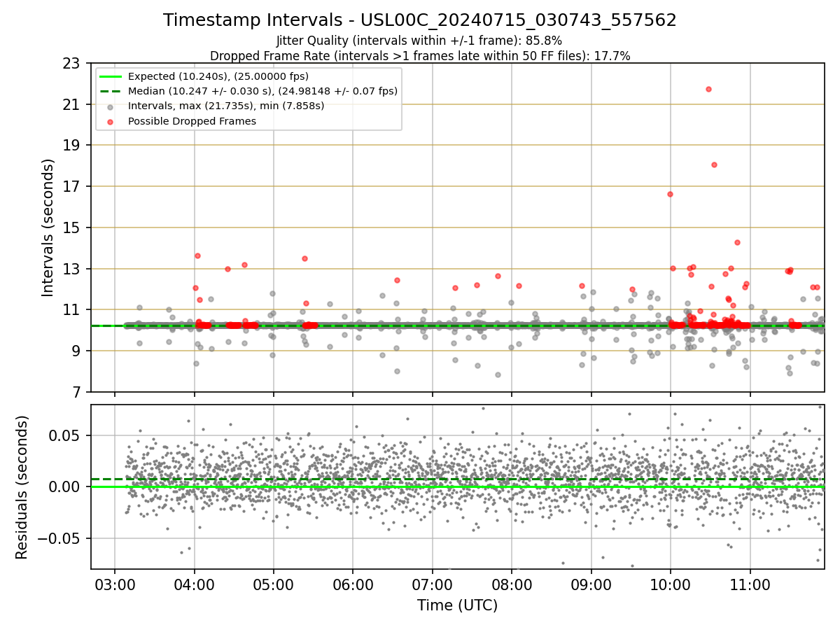Screen dimensions: 840x630
Task: Click the 'Intervals (seconds)' y-axis label
Action: [48, 227]
